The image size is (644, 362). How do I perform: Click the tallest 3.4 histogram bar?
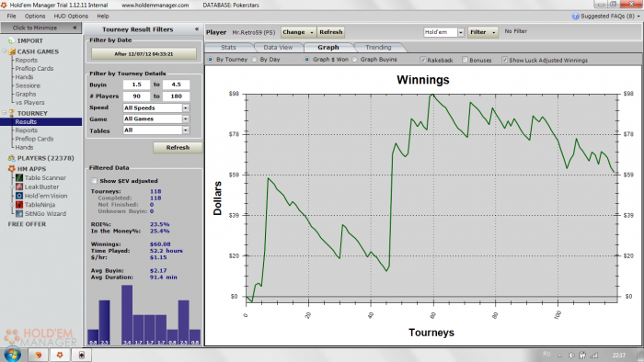click(x=127, y=314)
